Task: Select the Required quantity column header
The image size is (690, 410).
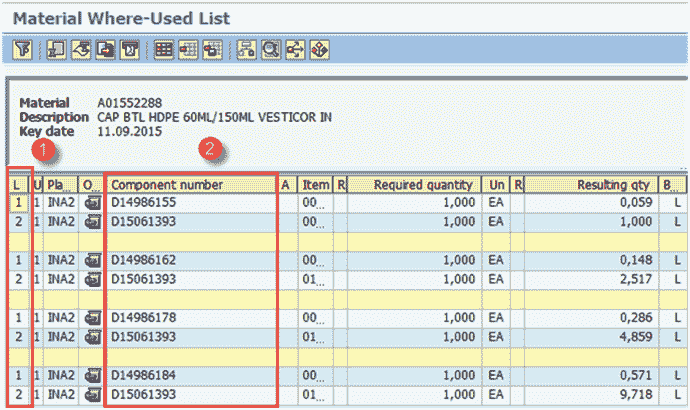Action: 414,185
